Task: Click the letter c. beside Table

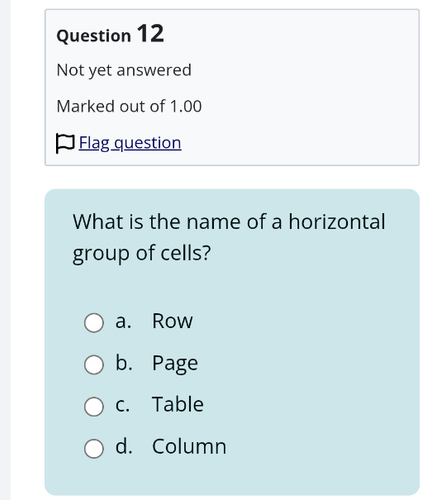Action: (123, 405)
